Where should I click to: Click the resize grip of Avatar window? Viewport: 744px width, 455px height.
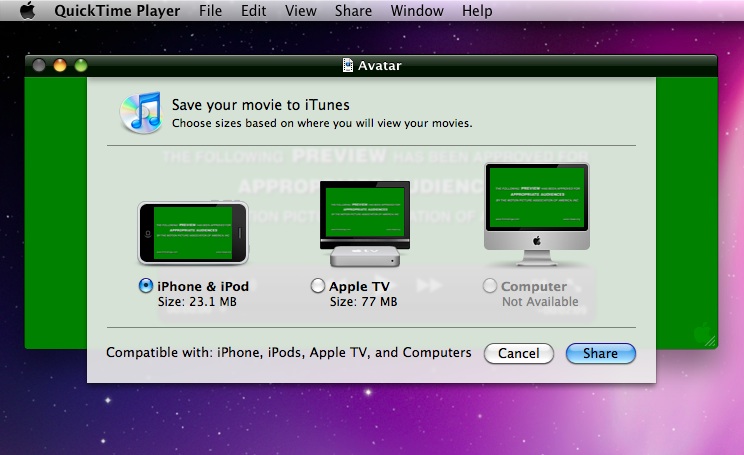click(710, 342)
